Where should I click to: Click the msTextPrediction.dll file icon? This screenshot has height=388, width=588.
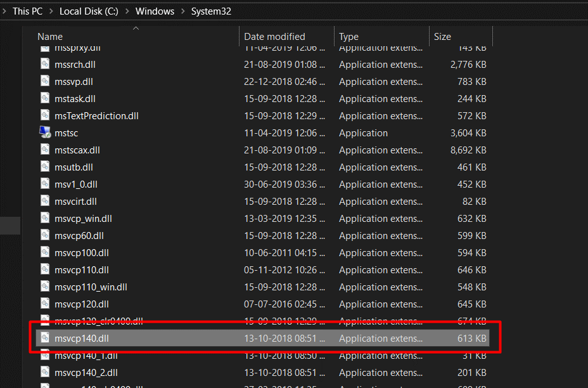point(45,115)
